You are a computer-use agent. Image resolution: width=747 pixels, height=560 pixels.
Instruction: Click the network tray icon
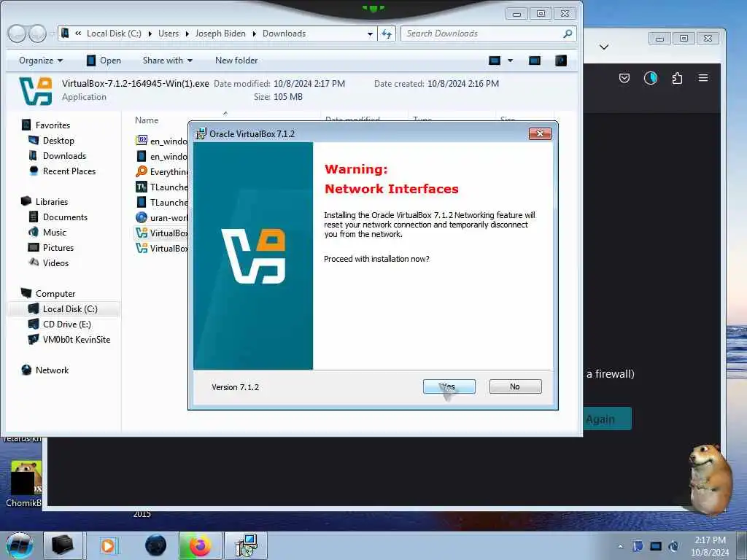point(656,546)
